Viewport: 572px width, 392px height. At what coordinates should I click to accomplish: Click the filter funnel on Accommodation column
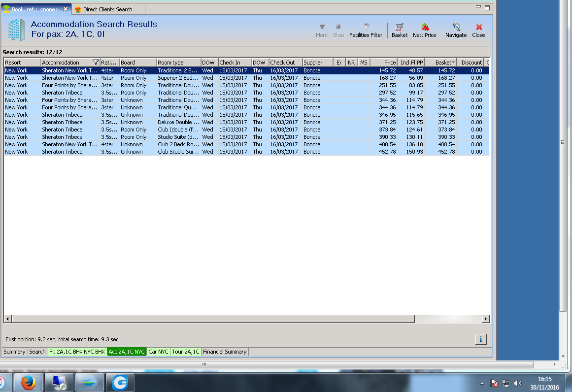pyautogui.click(x=96, y=63)
